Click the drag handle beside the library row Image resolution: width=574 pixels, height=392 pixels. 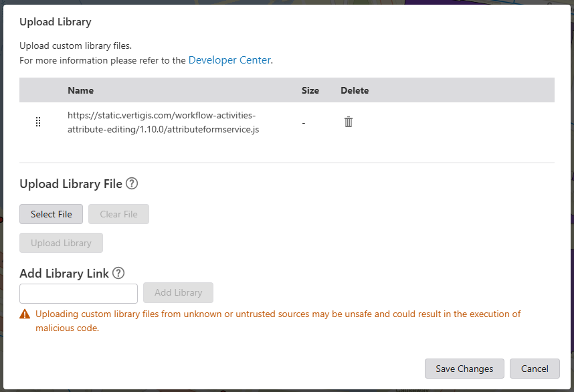click(x=38, y=121)
